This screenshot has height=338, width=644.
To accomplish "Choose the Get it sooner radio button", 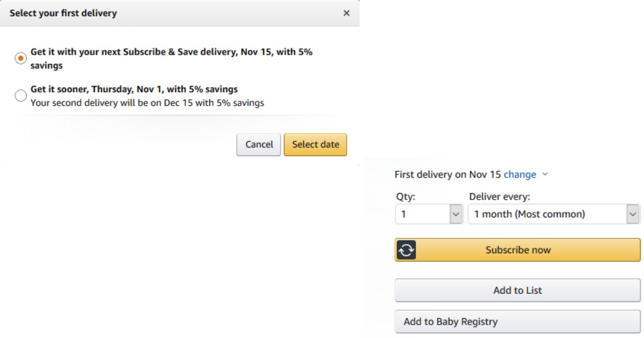I will click(x=20, y=95).
